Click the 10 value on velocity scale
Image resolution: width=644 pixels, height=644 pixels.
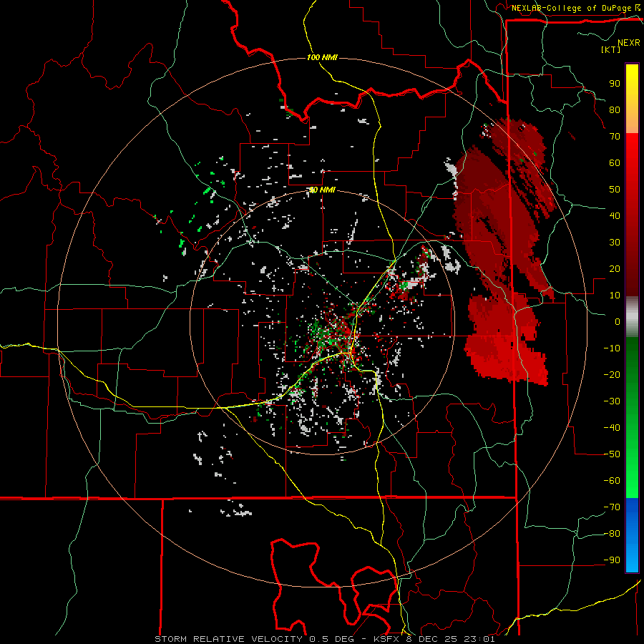coord(615,296)
